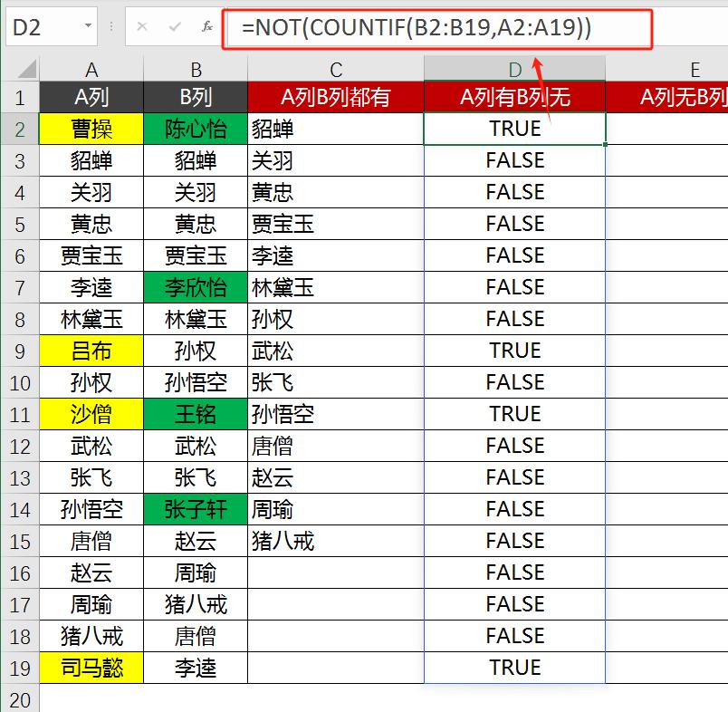
Task: Click the cancel (X) icon in formula bar
Action: [142, 27]
